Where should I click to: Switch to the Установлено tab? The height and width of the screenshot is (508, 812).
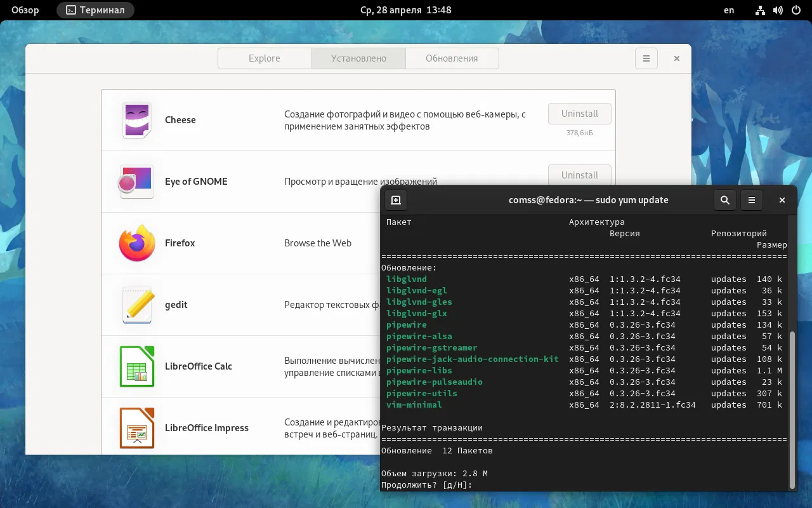358,58
